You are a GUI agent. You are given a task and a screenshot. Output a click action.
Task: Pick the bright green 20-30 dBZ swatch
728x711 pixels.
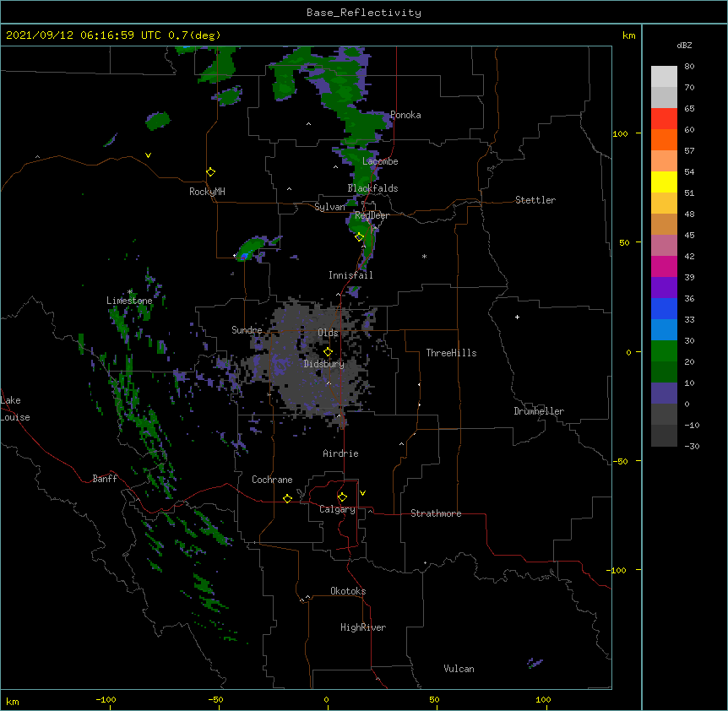click(664, 351)
